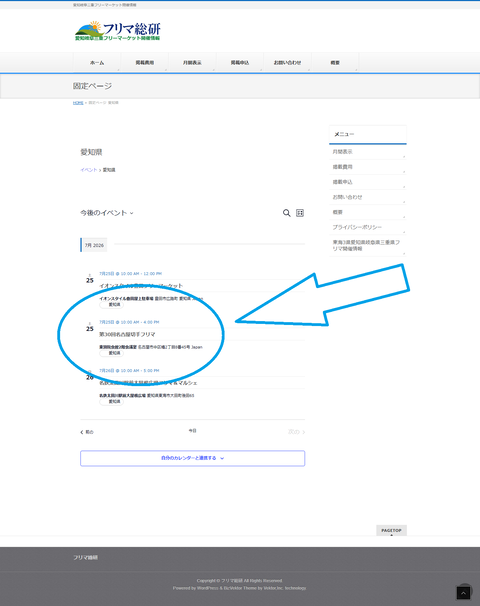The image size is (480, 606).
Task: Open the event search magnifier icon
Action: click(286, 213)
